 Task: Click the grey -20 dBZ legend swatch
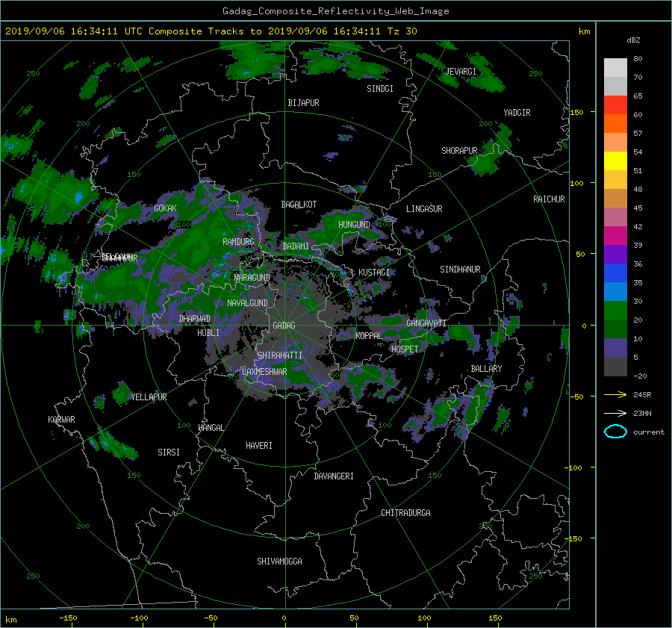pos(615,367)
